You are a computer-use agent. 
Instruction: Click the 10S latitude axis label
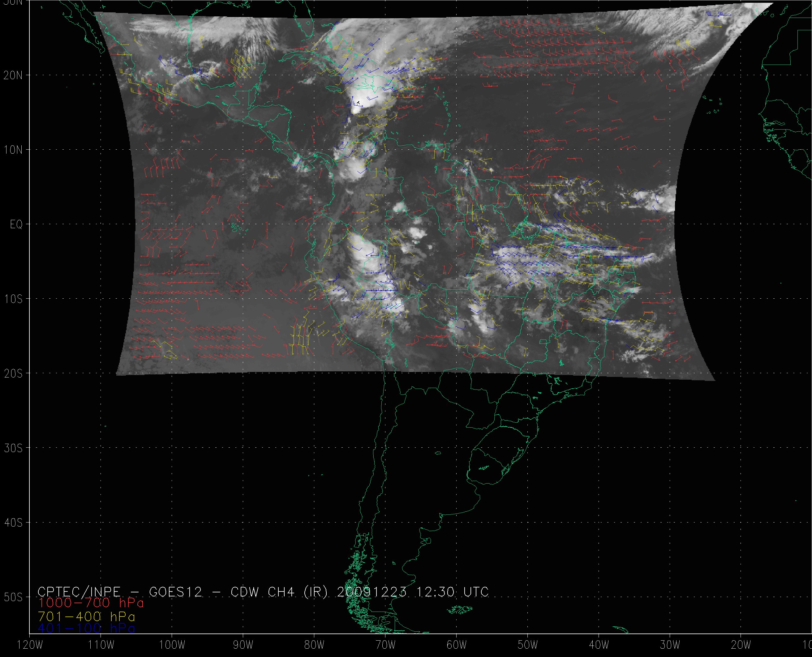coord(13,299)
